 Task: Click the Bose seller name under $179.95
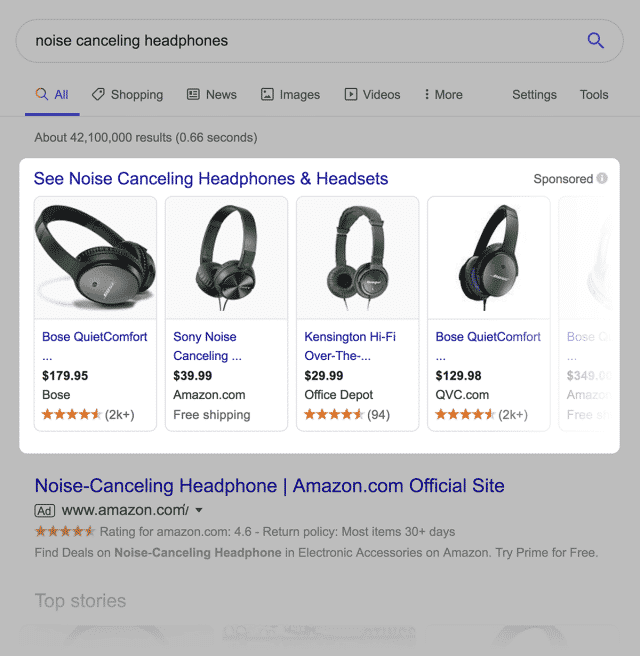(56, 395)
